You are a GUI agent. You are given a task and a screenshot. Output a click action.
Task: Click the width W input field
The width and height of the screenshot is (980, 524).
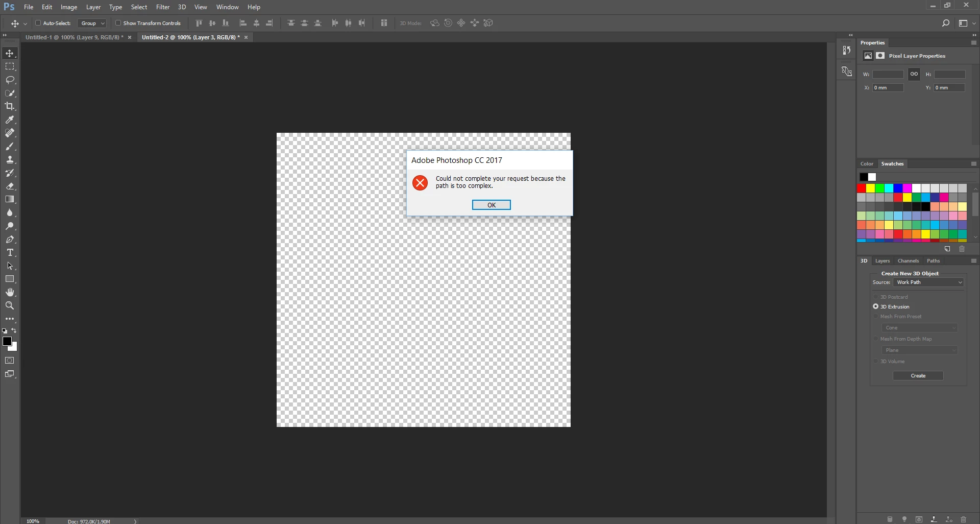888,74
